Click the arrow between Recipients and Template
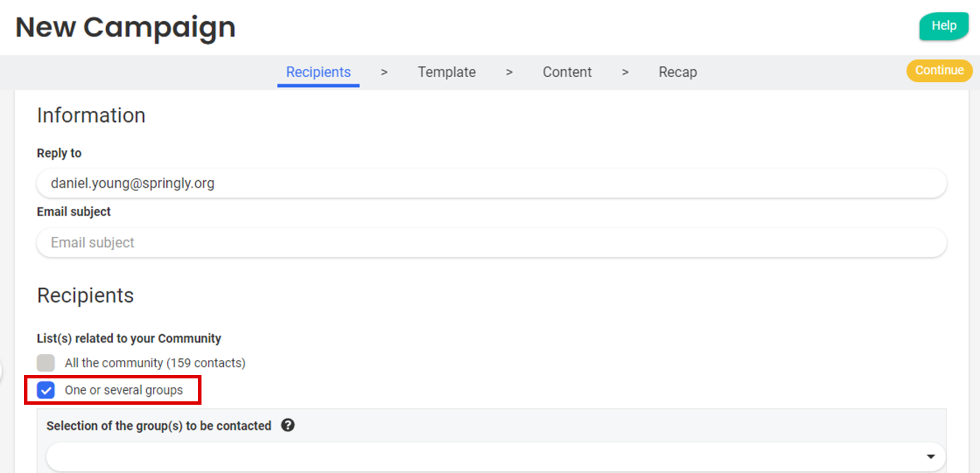The height and width of the screenshot is (473, 980). coord(384,72)
